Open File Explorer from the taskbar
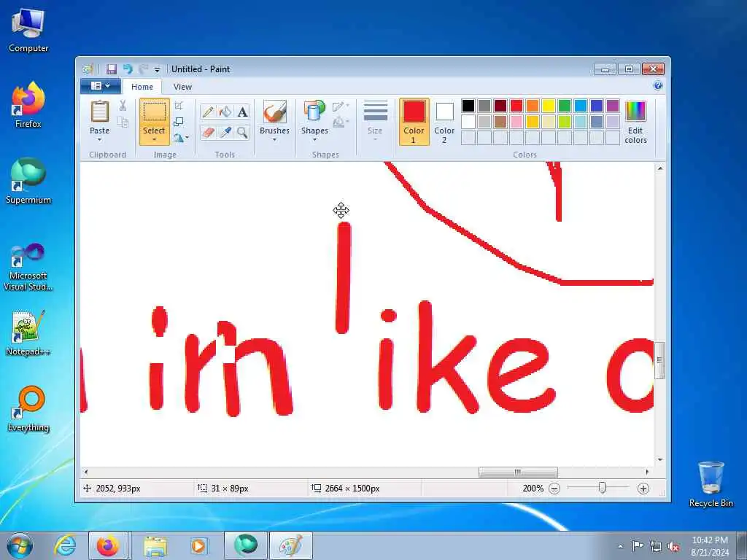 [155, 545]
